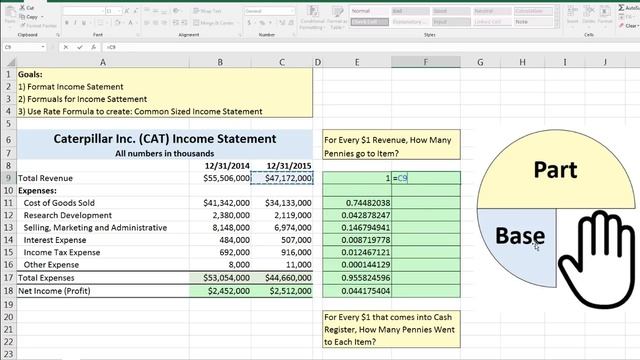Select the $44,660,000 Total Expenses cell

282,278
